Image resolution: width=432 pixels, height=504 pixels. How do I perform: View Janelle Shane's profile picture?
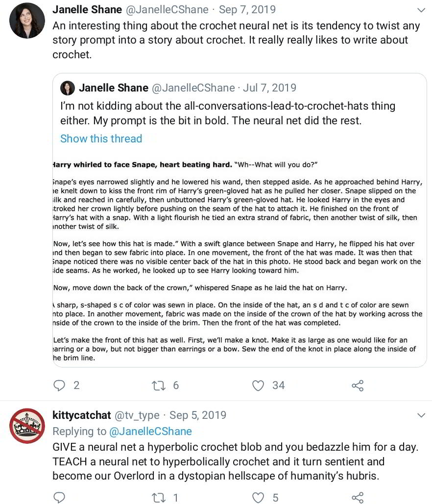(x=26, y=22)
